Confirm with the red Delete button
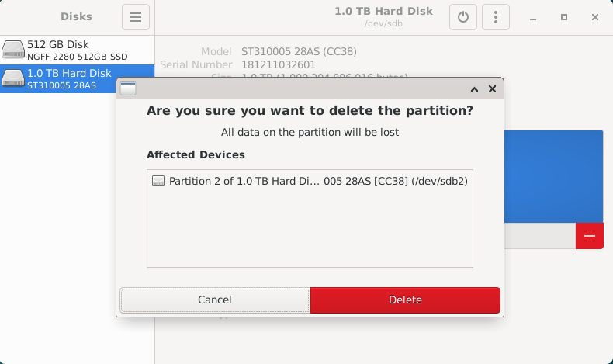Viewport: 613px width, 364px height. coord(405,300)
